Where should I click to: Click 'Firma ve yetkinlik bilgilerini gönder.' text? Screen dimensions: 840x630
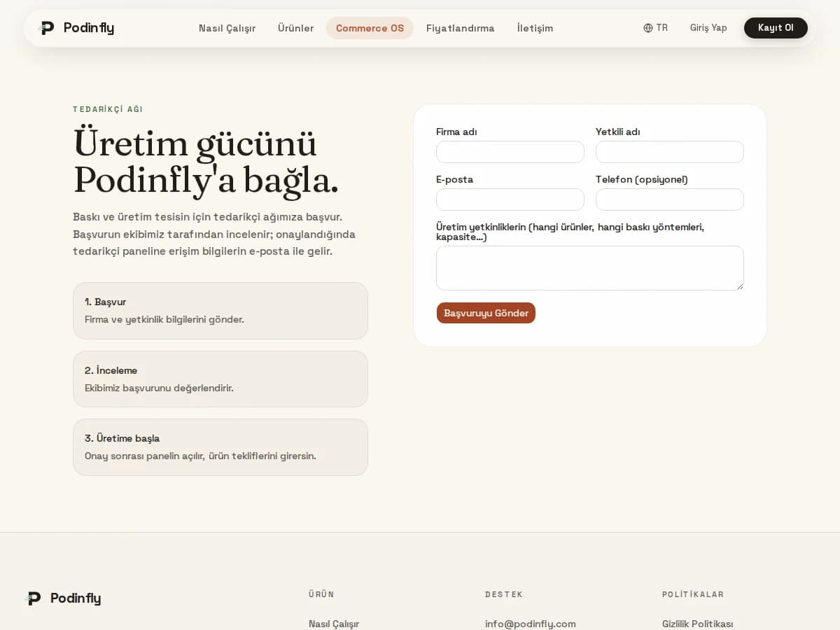coord(164,319)
